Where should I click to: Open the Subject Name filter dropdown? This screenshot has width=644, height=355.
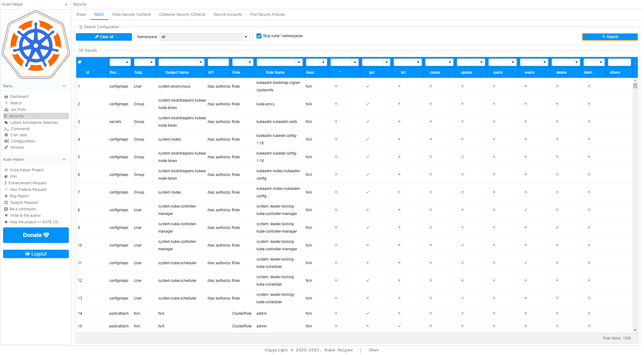201,62
